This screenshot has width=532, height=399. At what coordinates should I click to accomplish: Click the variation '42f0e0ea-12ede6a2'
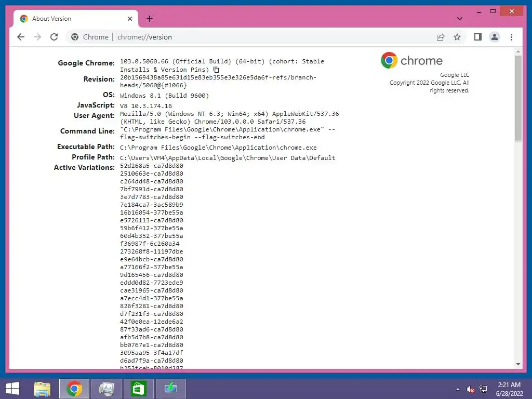click(x=151, y=322)
